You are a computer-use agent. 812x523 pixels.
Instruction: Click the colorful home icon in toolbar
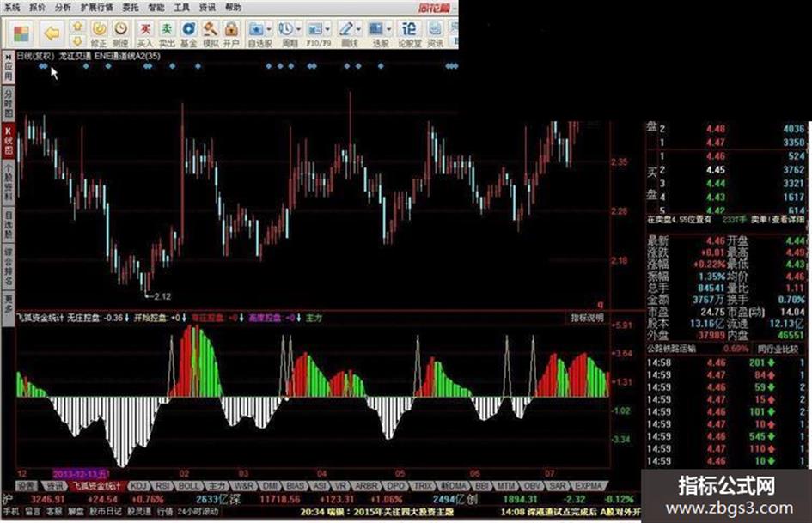21,33
